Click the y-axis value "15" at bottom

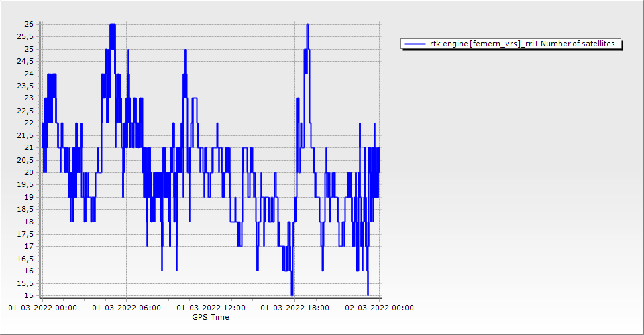coord(28,295)
